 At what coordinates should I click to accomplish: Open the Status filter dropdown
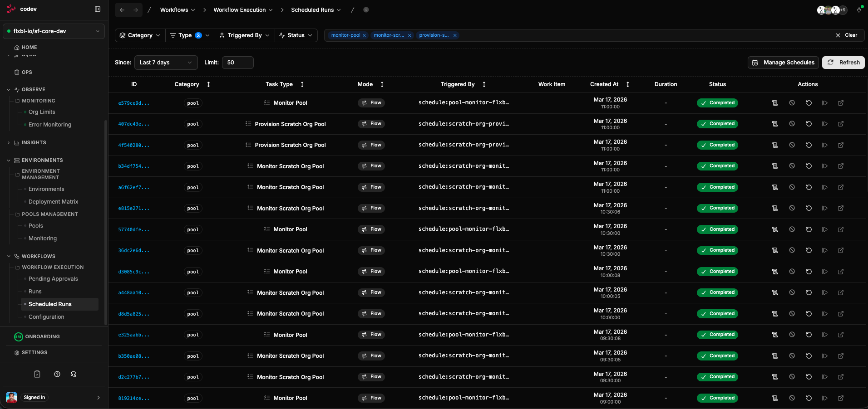(296, 35)
